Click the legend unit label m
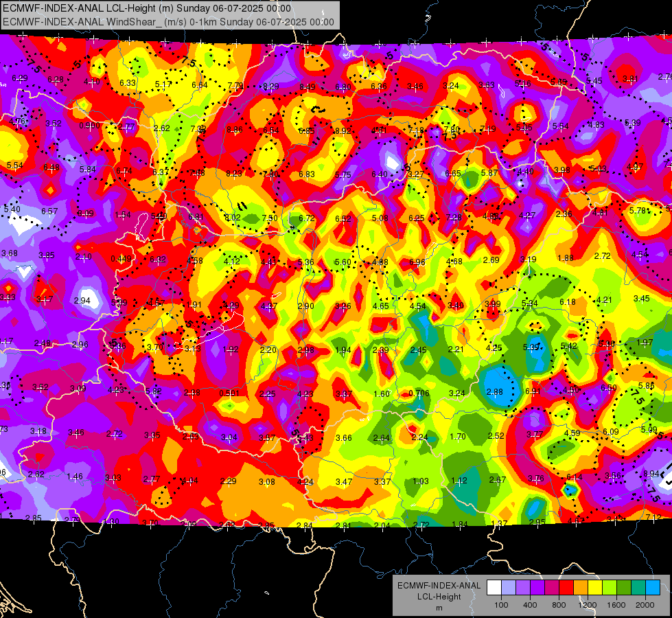The height and width of the screenshot is (618, 672). [x=439, y=608]
